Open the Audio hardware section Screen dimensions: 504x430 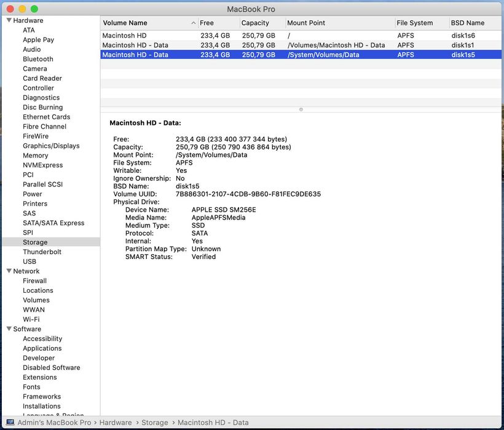pyautogui.click(x=31, y=49)
